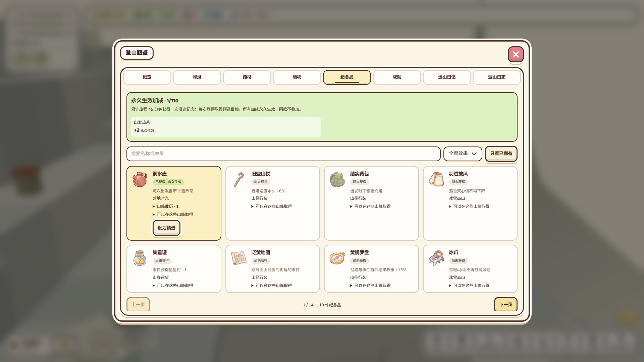Click the 路线图上能看到更远的事件 text
The image size is (644, 362).
(275, 270)
